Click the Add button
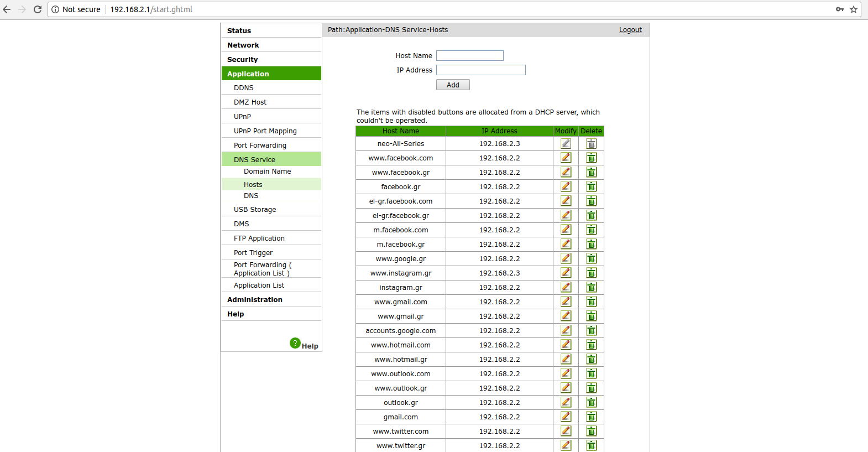Screen dimensions: 868x452 453,85
